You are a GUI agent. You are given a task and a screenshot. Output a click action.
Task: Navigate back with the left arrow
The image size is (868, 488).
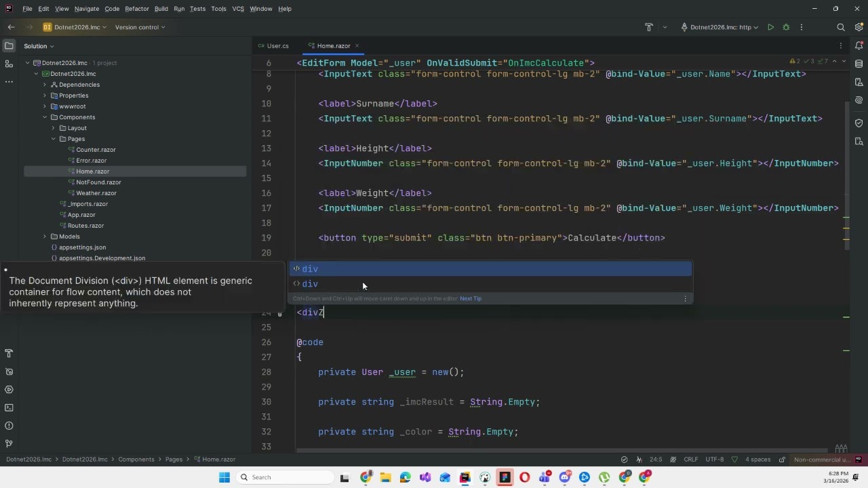pyautogui.click(x=11, y=27)
